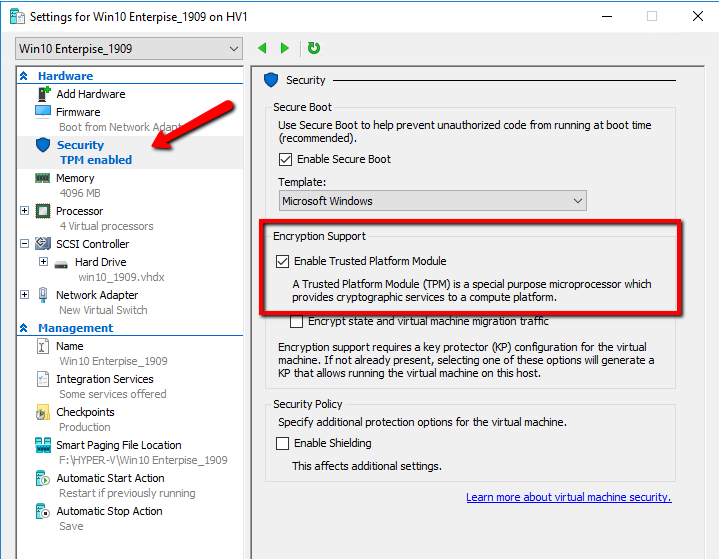This screenshot has height=559, width=719.
Task: Expand the Network Adapter node
Action: [x=25, y=294]
